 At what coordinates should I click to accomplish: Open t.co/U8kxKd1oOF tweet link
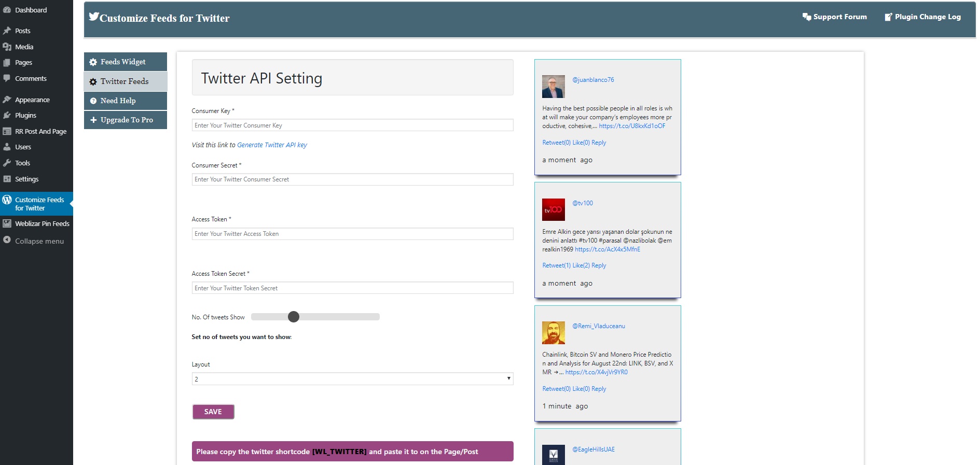[632, 126]
